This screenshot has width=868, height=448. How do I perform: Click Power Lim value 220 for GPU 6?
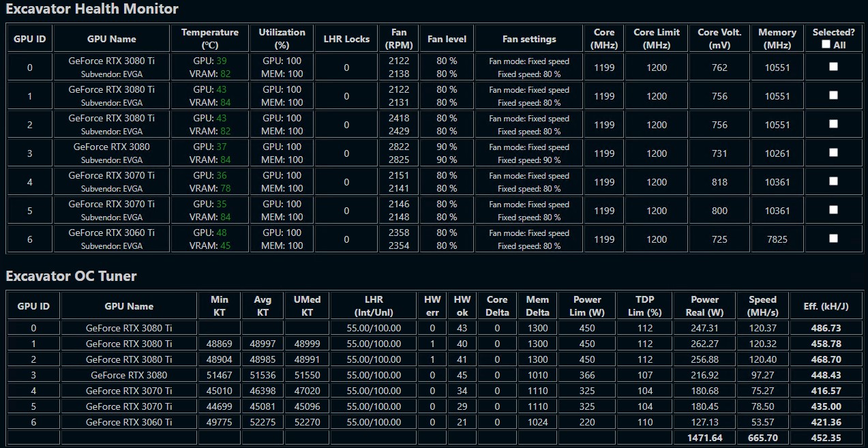pos(587,422)
